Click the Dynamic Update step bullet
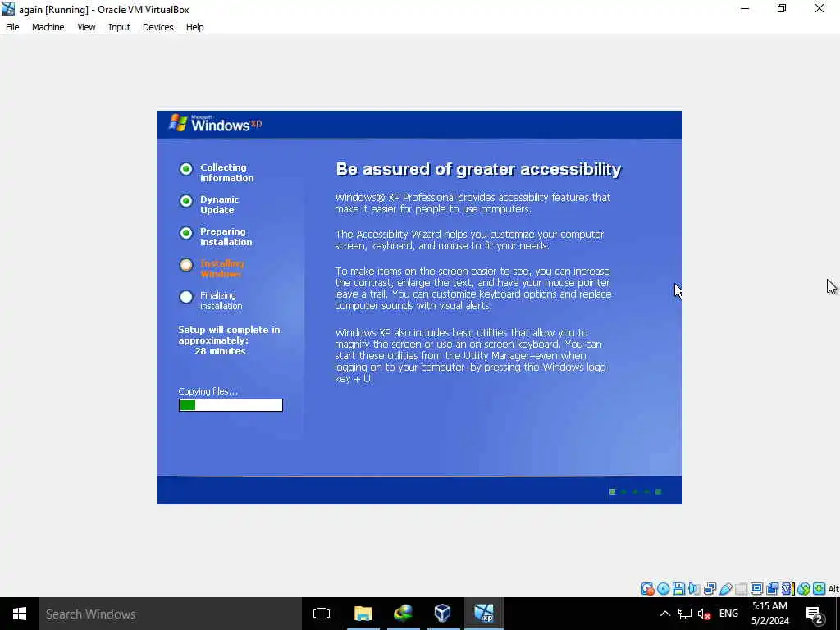840x630 pixels. point(186,201)
